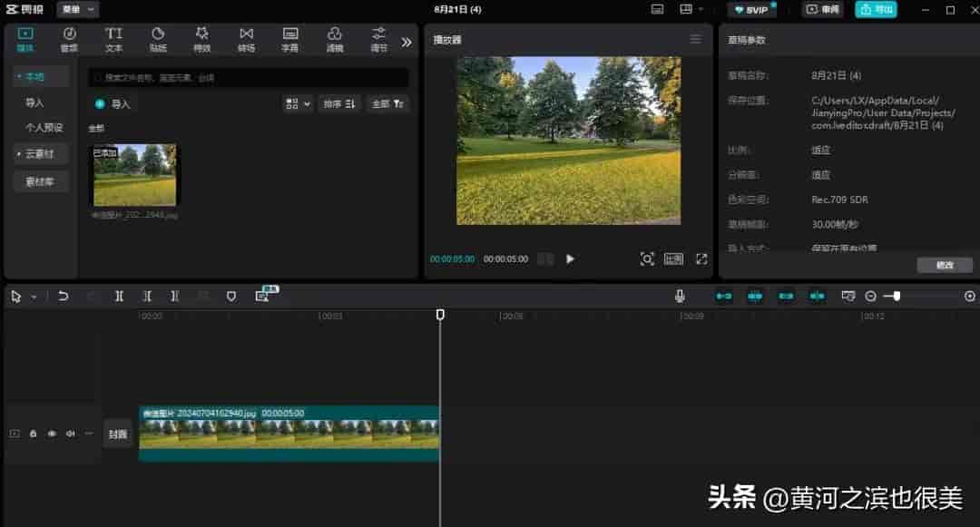Click the SVIP membership button
980x527 pixels.
(x=752, y=9)
